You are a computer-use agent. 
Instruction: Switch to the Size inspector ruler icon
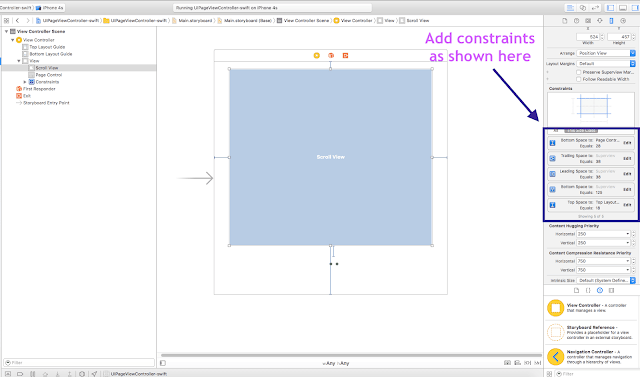pyautogui.click(x=611, y=21)
